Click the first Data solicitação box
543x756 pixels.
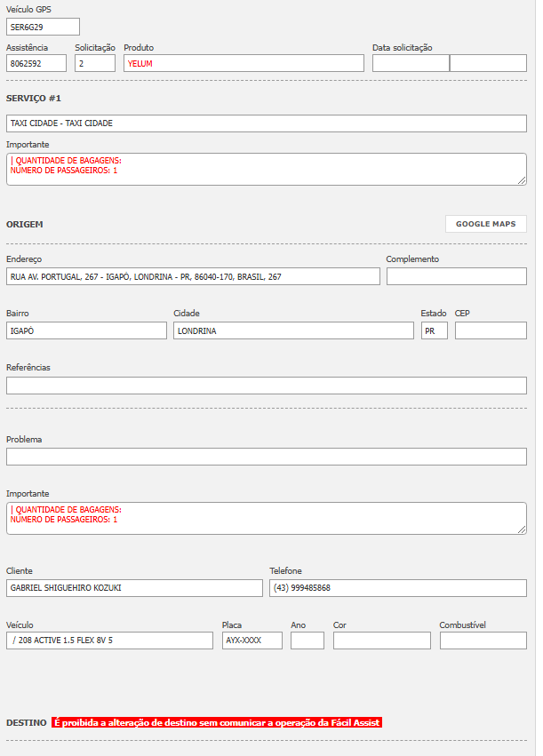coord(411,63)
